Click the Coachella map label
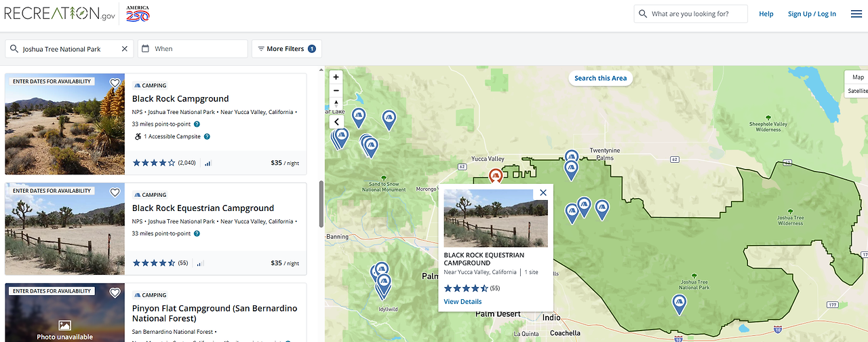This screenshot has height=342, width=868. click(565, 333)
